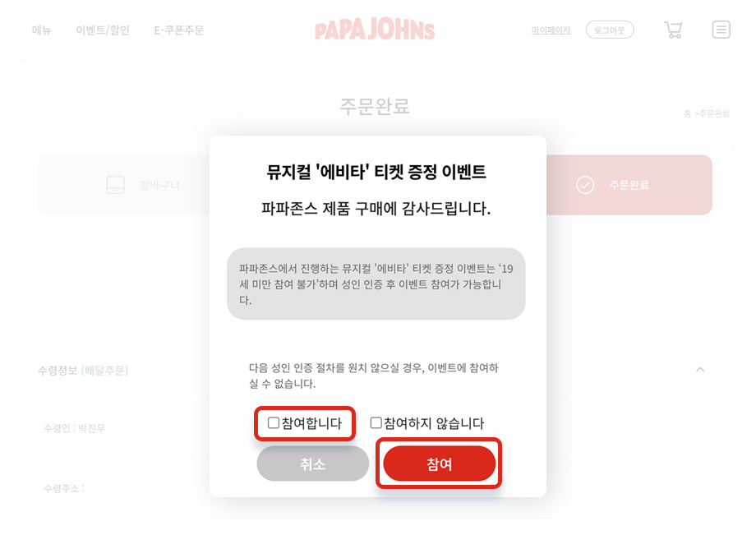Collapse the 수령정보 section chevron
This screenshot has width=756, height=535.
[x=700, y=370]
